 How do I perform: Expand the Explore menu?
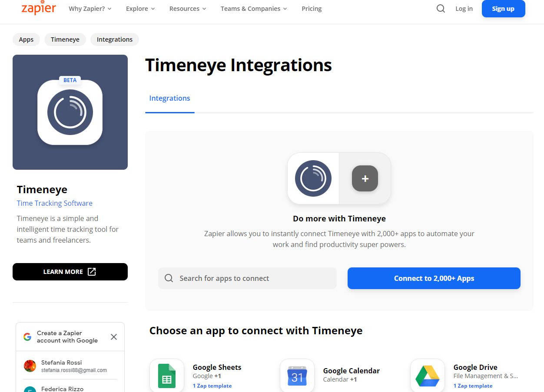140,9
